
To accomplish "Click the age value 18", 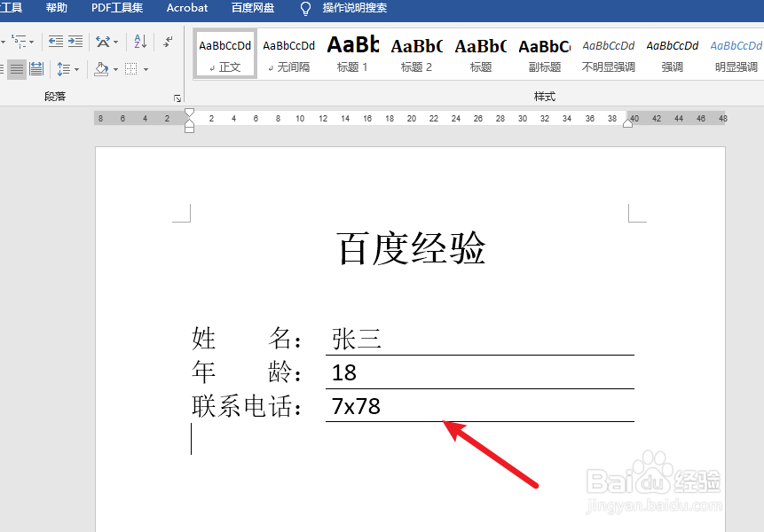I will (344, 372).
